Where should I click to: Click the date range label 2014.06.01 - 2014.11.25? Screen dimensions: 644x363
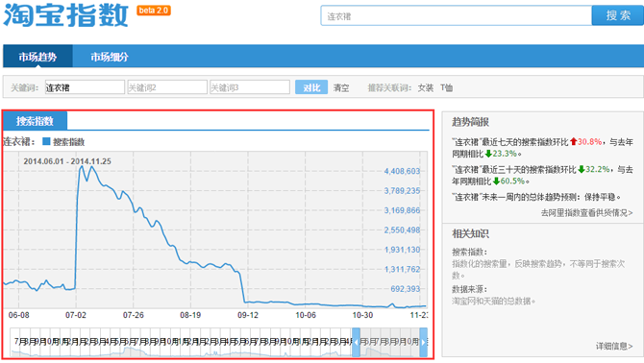(x=67, y=161)
